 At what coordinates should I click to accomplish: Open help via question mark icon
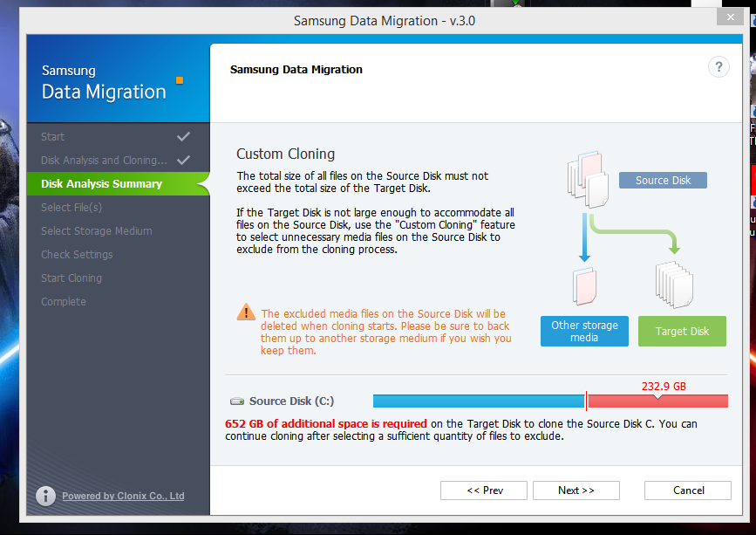(719, 67)
